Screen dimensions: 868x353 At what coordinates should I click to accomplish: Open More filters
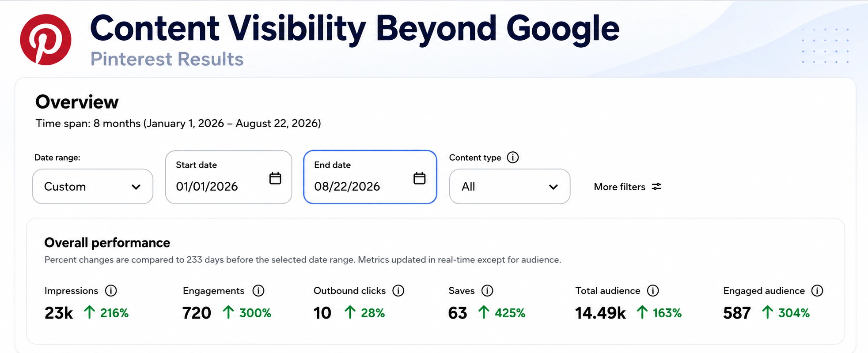pos(628,187)
